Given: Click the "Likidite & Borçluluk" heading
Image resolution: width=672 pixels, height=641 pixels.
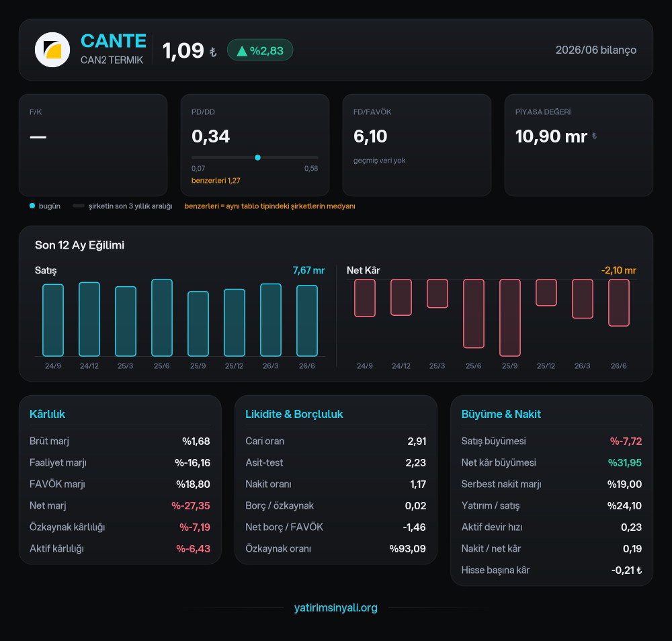Looking at the screenshot, I should (x=294, y=414).
